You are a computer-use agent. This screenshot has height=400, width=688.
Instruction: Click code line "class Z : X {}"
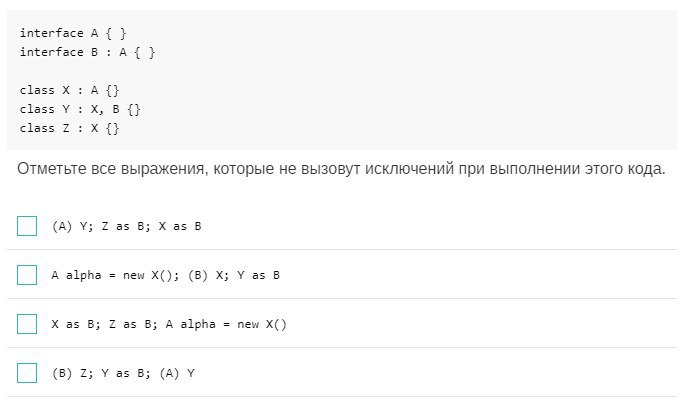tap(69, 128)
